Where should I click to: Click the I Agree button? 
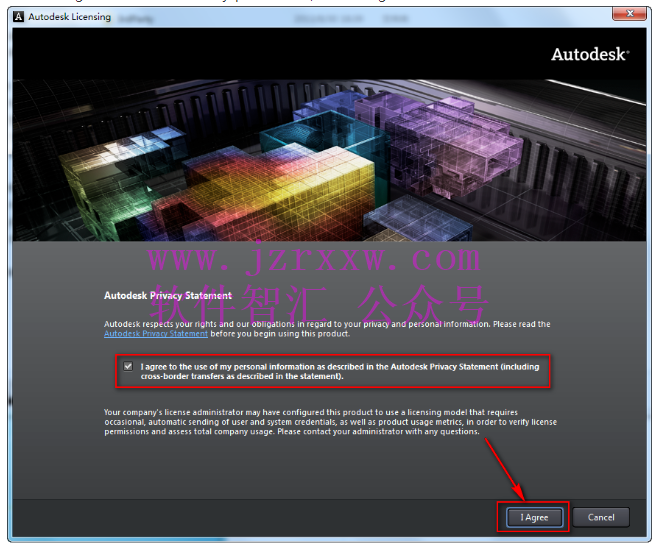[534, 517]
